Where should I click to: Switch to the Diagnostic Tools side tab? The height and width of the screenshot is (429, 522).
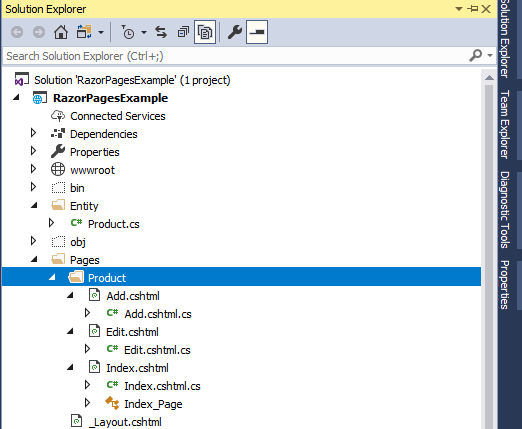pyautogui.click(x=505, y=210)
